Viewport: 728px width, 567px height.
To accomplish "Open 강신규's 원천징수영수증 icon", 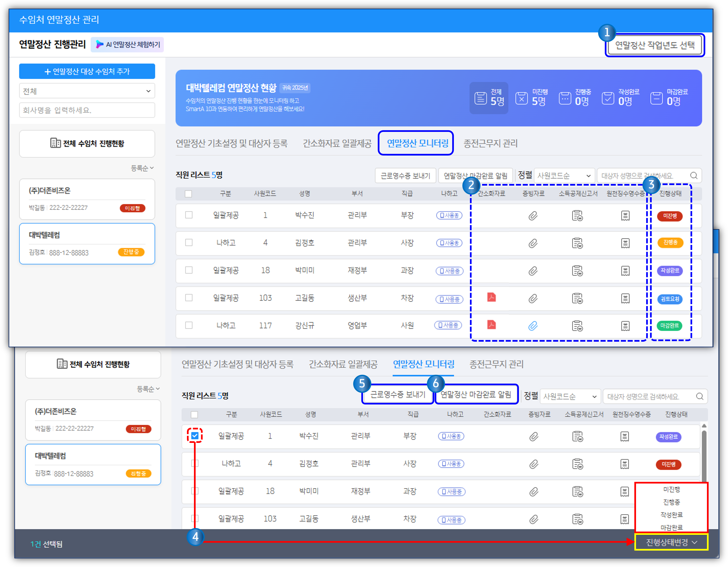I will pyautogui.click(x=625, y=326).
